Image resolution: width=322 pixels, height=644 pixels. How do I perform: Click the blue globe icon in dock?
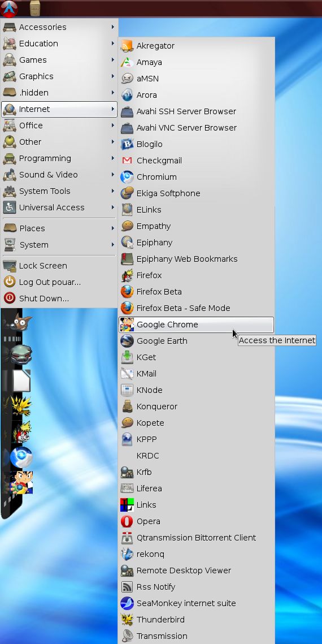pyautogui.click(x=21, y=457)
